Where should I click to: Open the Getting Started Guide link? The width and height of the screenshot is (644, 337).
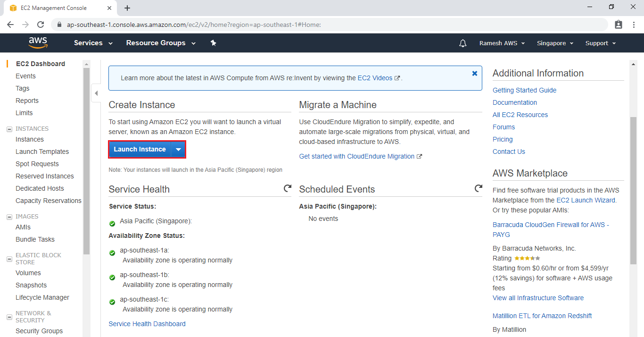tap(524, 90)
